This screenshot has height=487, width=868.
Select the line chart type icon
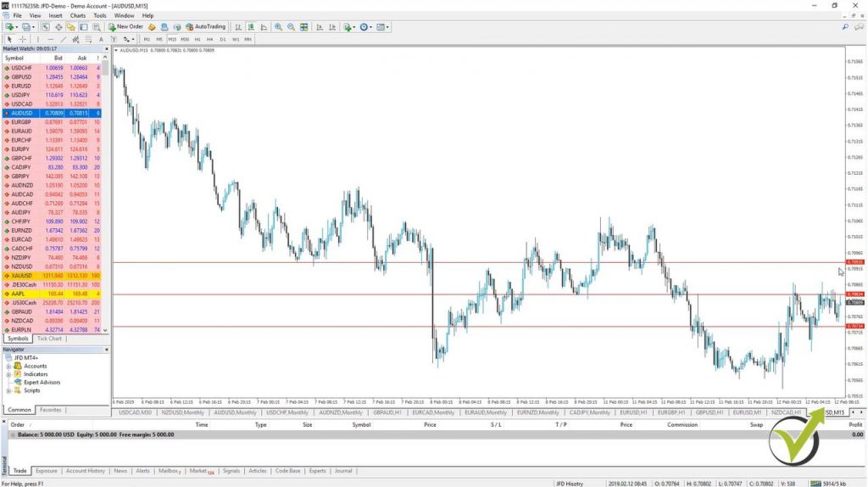(x=263, y=27)
